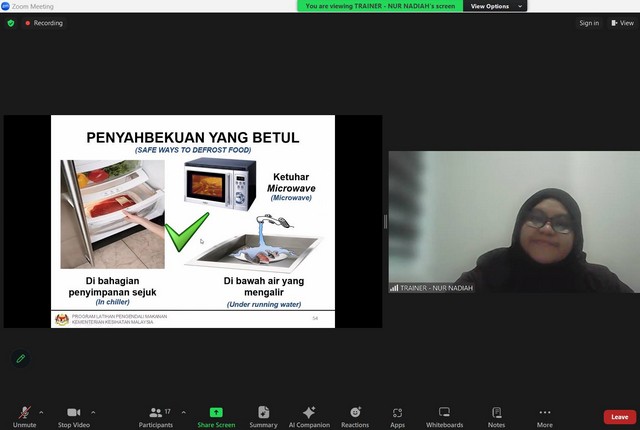
Task: Open Whiteboards
Action: tap(445, 414)
